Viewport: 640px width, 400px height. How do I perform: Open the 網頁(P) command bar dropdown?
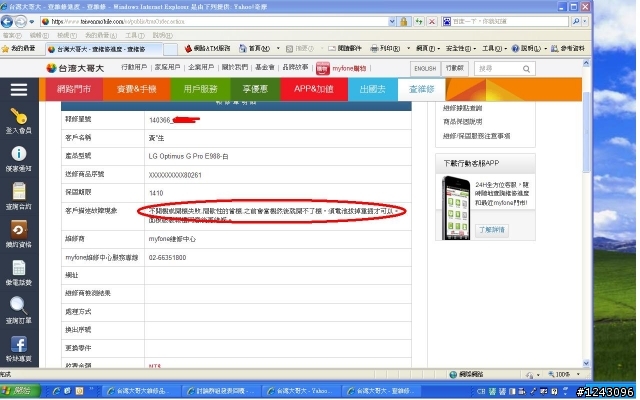point(427,48)
